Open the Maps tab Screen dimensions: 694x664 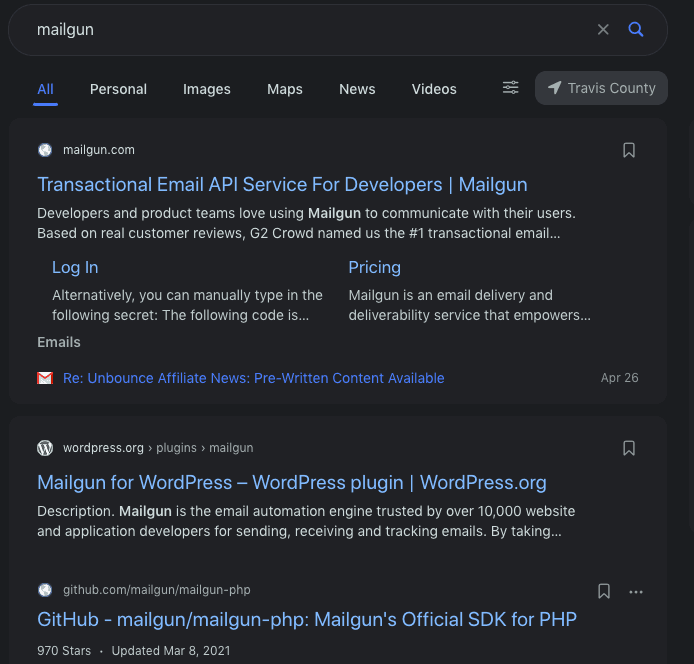(x=285, y=89)
